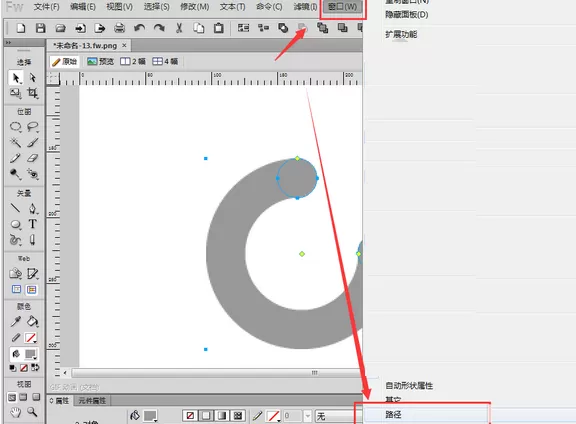Click the Paste clipboard icon
The height and width of the screenshot is (424, 576).
[219, 28]
